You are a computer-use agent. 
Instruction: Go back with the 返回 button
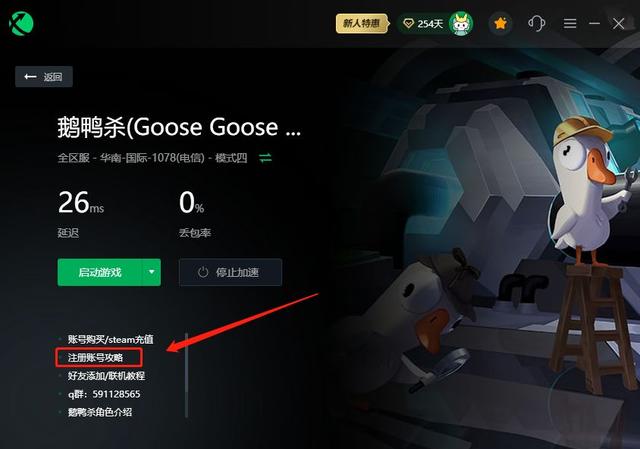pyautogui.click(x=44, y=76)
